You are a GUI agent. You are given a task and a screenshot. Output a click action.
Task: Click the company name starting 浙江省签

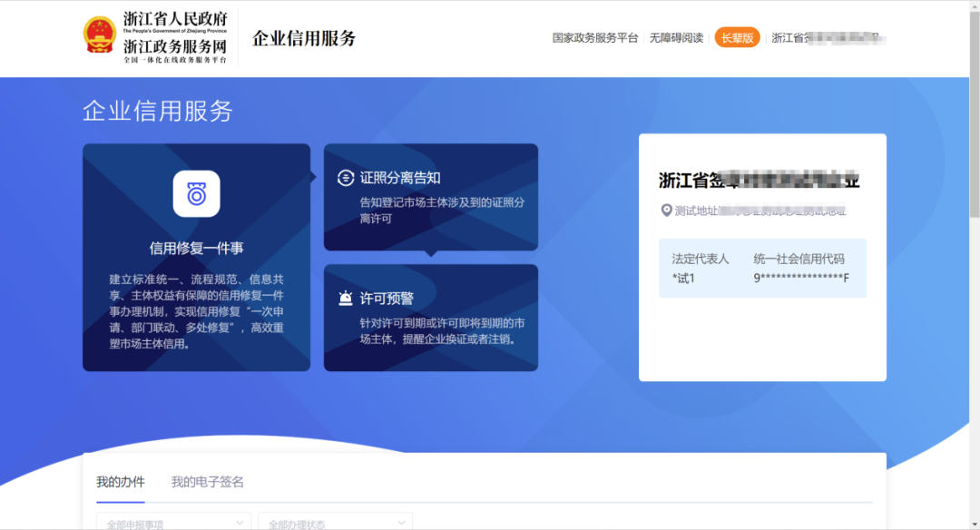tap(759, 180)
